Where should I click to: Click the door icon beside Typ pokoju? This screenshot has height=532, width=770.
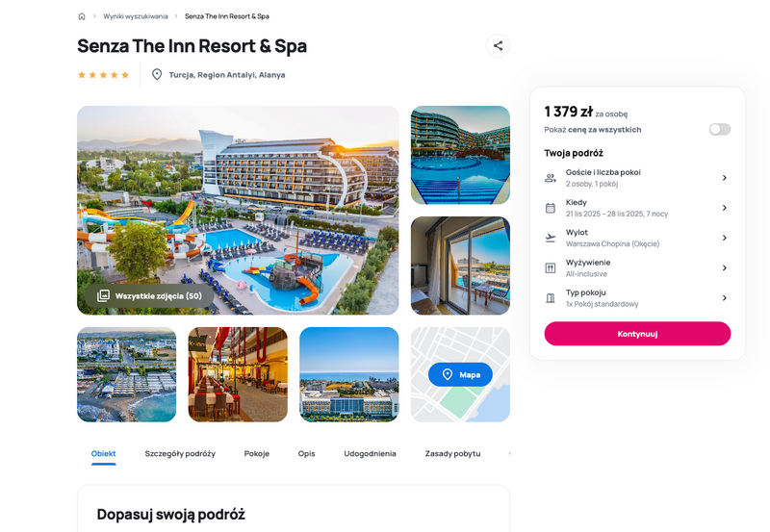(550, 298)
